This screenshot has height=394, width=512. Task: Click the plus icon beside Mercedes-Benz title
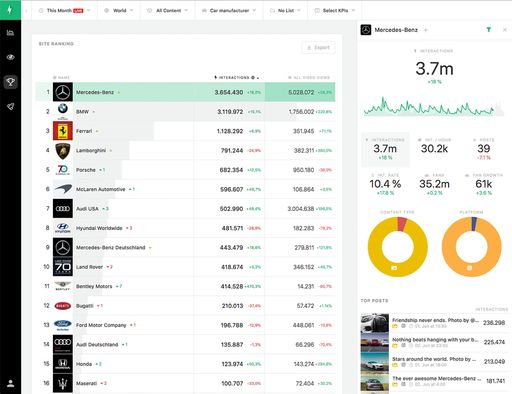[x=426, y=30]
